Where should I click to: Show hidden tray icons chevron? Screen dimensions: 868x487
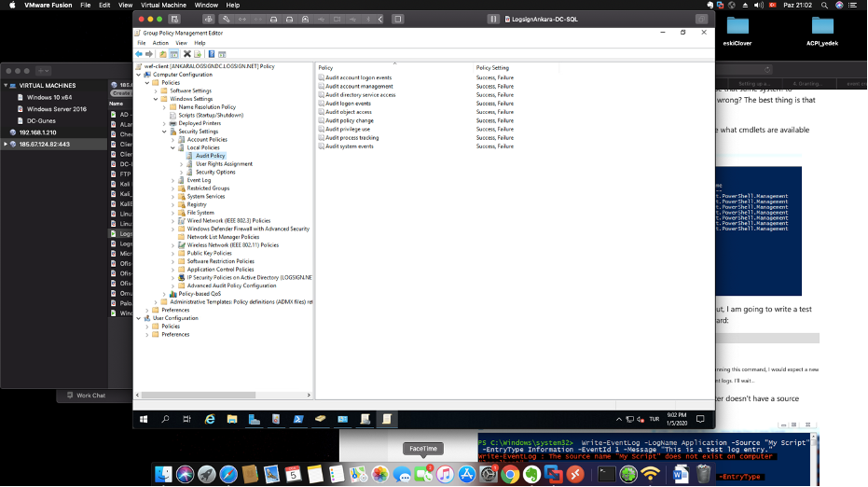[x=619, y=420]
